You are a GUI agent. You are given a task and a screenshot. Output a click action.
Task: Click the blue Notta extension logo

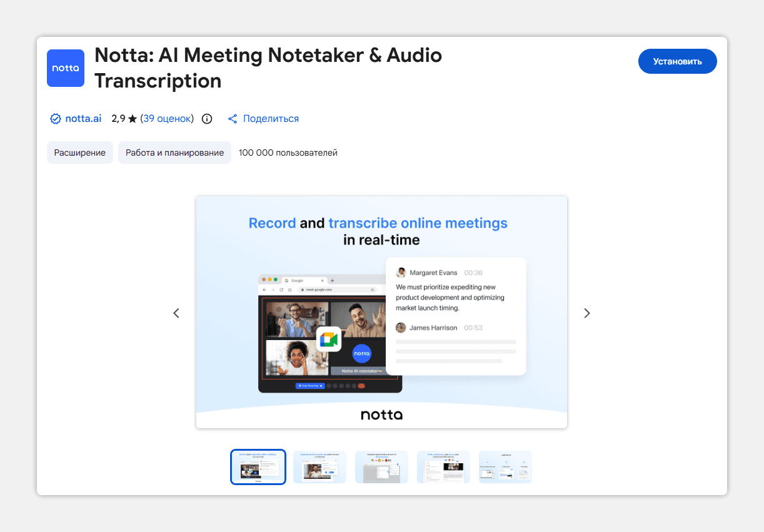coord(66,68)
